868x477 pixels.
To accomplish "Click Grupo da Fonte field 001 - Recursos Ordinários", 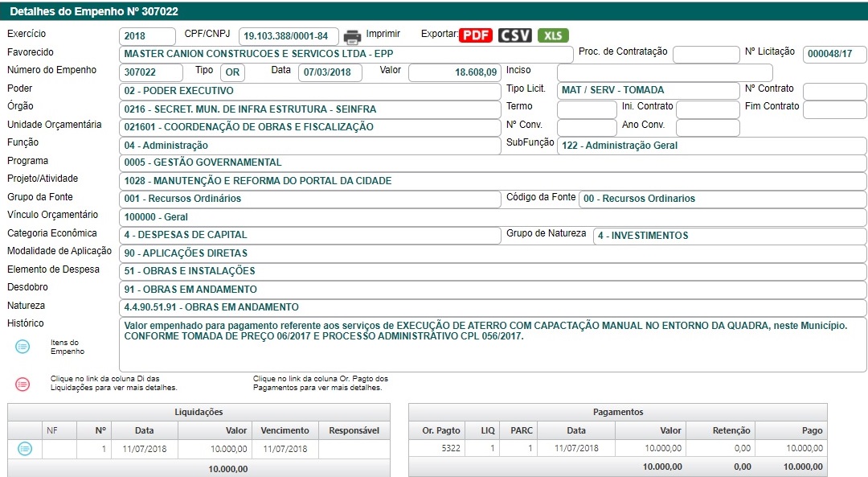I will tap(310, 199).
